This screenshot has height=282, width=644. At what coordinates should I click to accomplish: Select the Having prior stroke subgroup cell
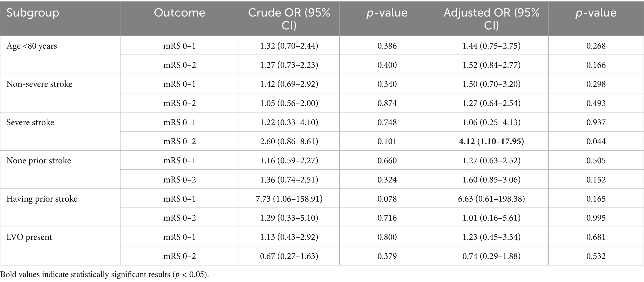tap(42, 199)
